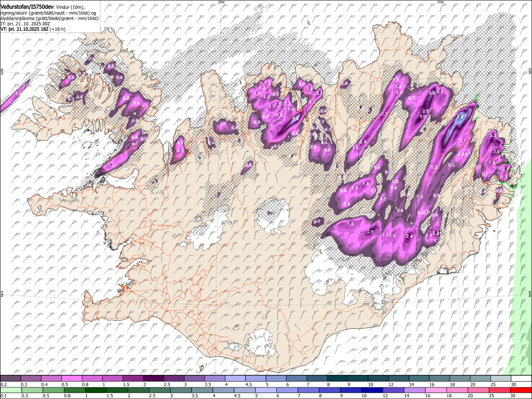Click the '0.2' label at the legend start

click(x=3, y=384)
